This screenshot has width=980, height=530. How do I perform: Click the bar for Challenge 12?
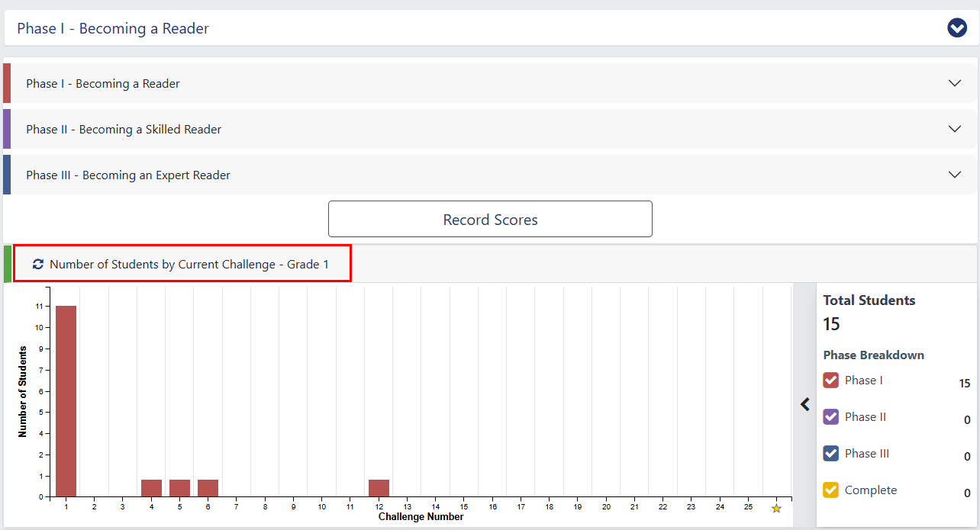point(379,488)
